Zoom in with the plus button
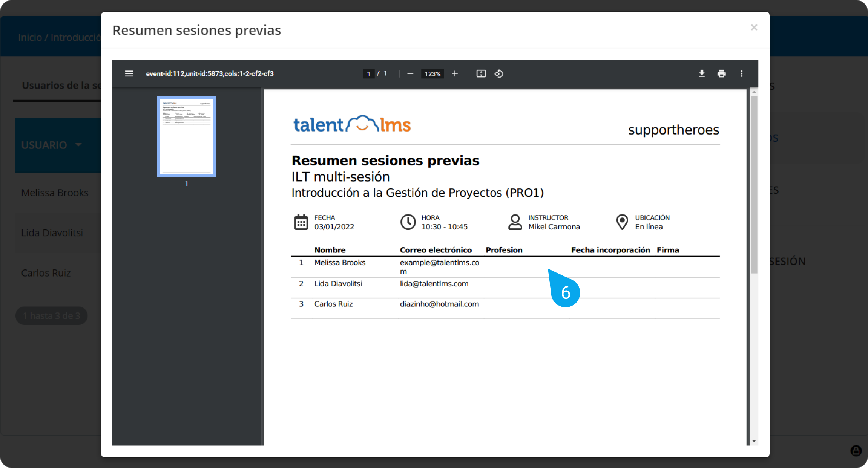This screenshot has width=868, height=468. pos(455,73)
